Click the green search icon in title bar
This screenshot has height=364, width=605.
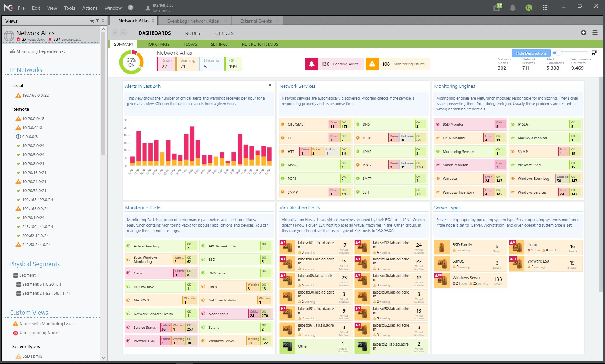pos(529,8)
